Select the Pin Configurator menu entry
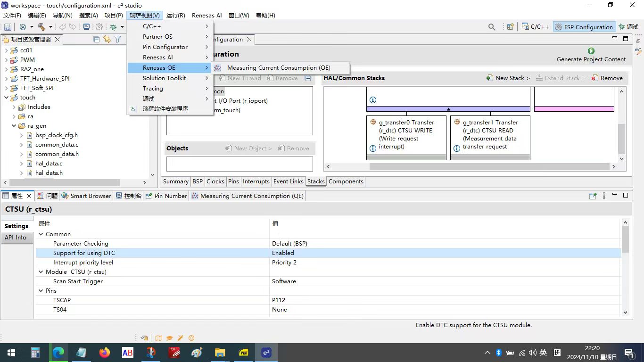 (170, 47)
